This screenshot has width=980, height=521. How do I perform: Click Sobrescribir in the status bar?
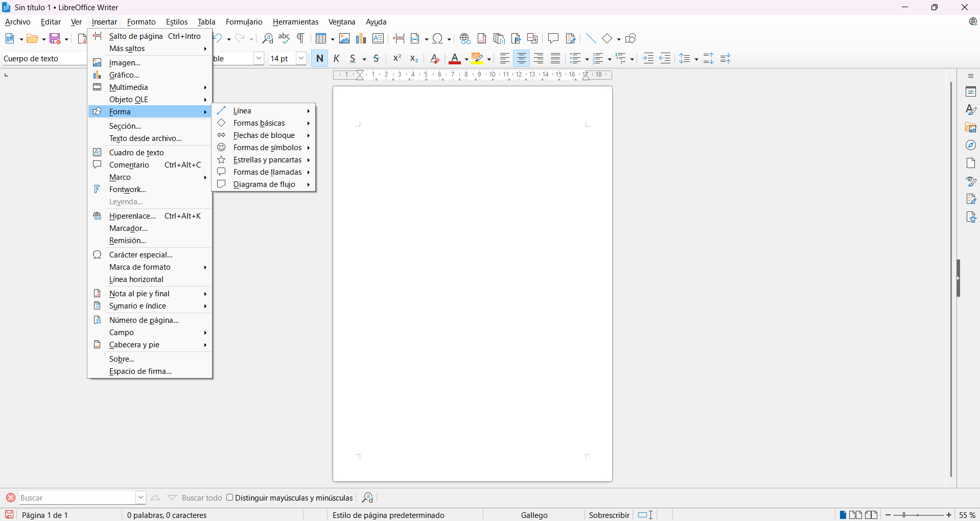tap(609, 515)
